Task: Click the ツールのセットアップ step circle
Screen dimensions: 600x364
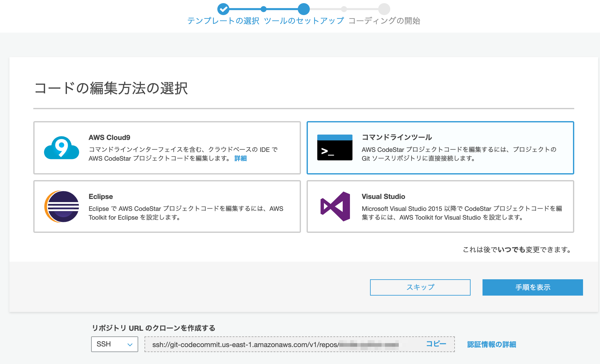Action: click(x=304, y=9)
